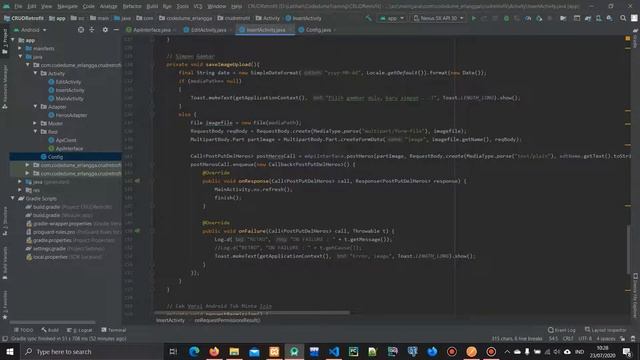Open the Build tool window
640x360 pixels.
coord(50,330)
